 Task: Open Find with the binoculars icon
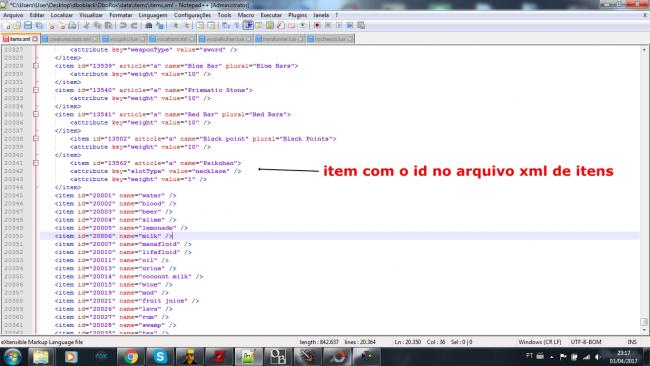click(148, 26)
